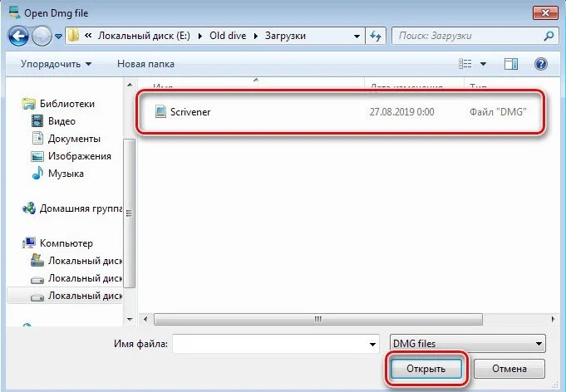The height and width of the screenshot is (392, 566).
Task: Open view options dropdown arrow
Action: (x=483, y=64)
